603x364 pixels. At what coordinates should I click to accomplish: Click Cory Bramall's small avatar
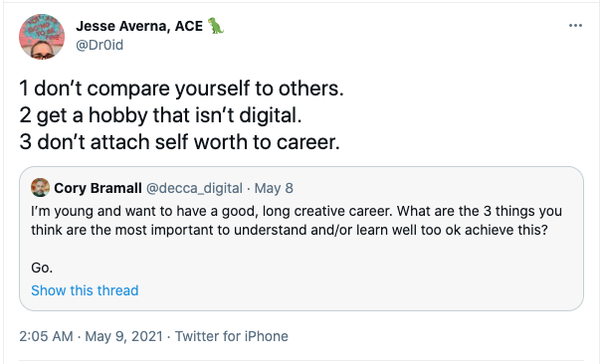click(41, 188)
